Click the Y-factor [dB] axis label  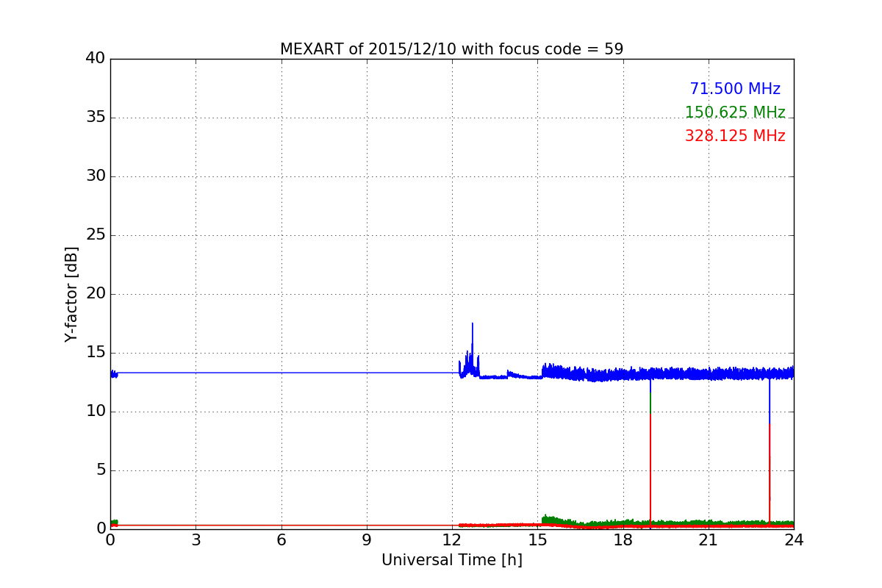tap(71, 294)
